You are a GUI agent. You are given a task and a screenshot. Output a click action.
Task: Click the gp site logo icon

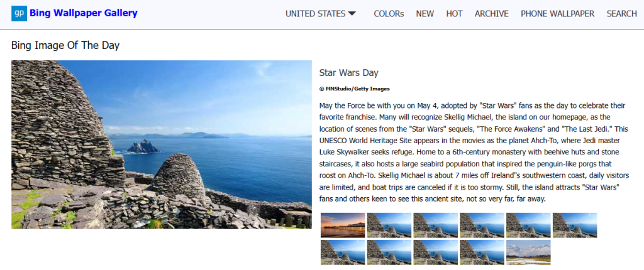click(19, 14)
